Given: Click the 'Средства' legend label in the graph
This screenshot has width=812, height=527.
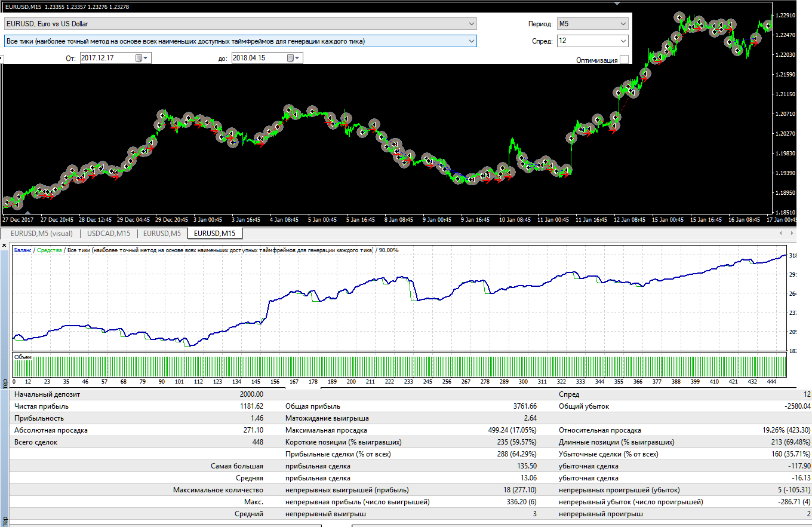Looking at the screenshot, I should coord(49,250).
